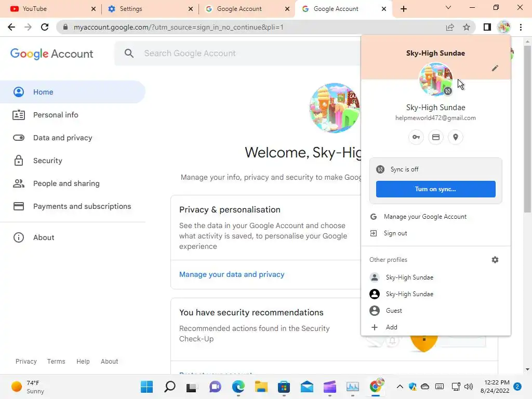Click the About footer link
Screen dimensions: 532x399
pos(109,362)
